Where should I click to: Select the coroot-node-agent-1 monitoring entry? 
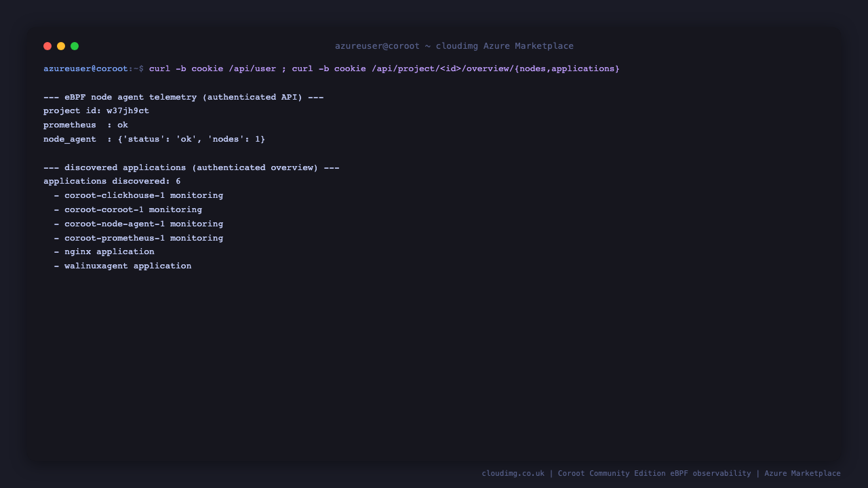click(138, 224)
